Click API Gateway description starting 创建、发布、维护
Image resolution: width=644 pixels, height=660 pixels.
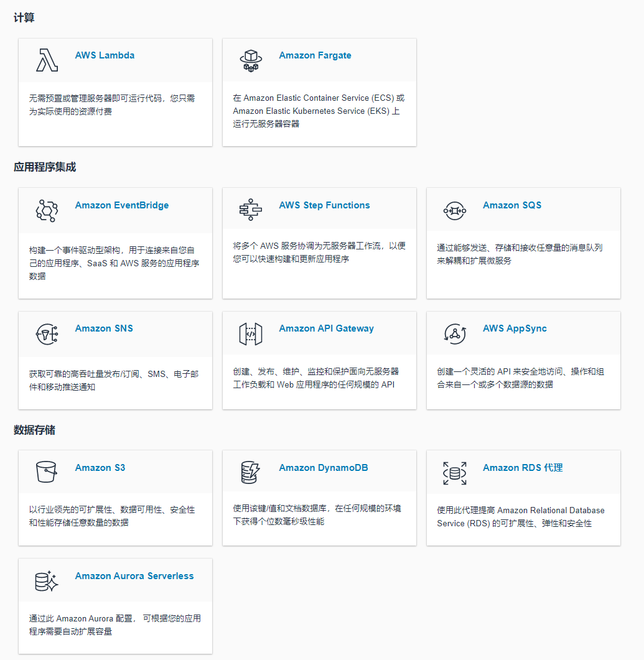click(x=315, y=378)
